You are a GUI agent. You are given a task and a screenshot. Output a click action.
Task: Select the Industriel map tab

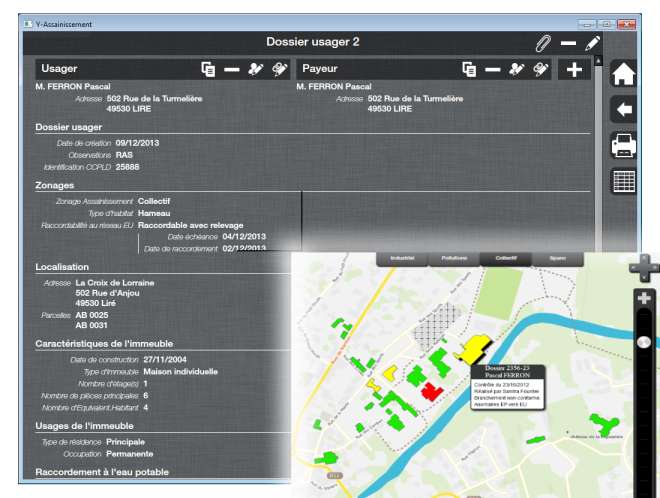[x=402, y=258]
